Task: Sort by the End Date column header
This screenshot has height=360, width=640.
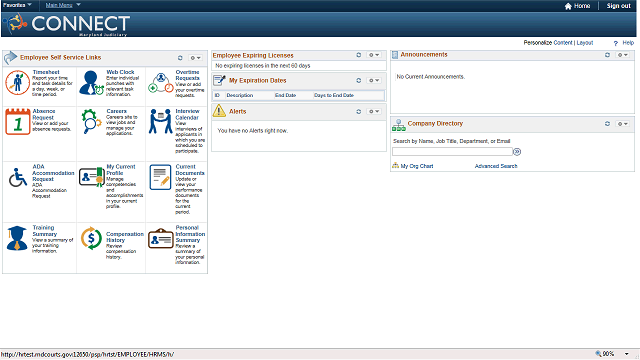Action: (285, 95)
